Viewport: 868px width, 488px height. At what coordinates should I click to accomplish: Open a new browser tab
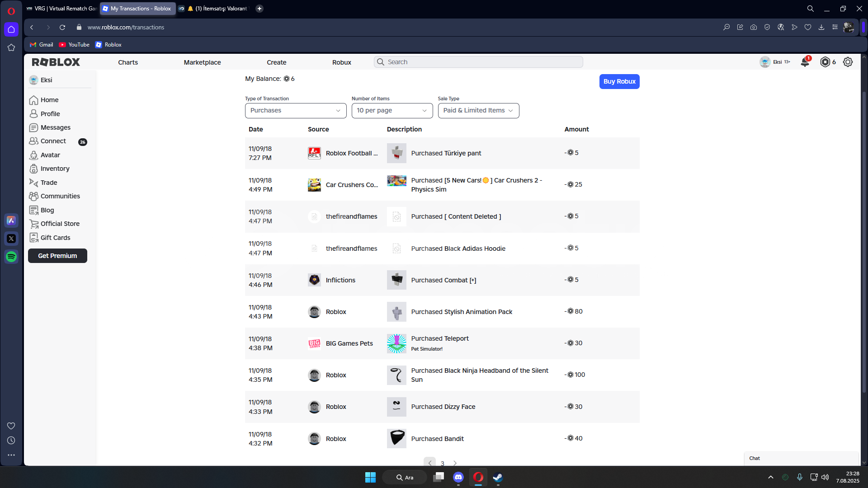click(259, 9)
